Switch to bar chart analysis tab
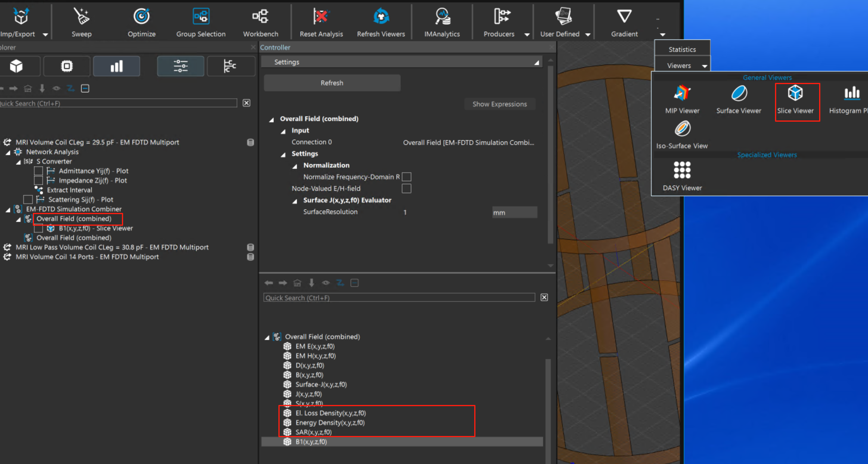The image size is (868, 464). (116, 66)
